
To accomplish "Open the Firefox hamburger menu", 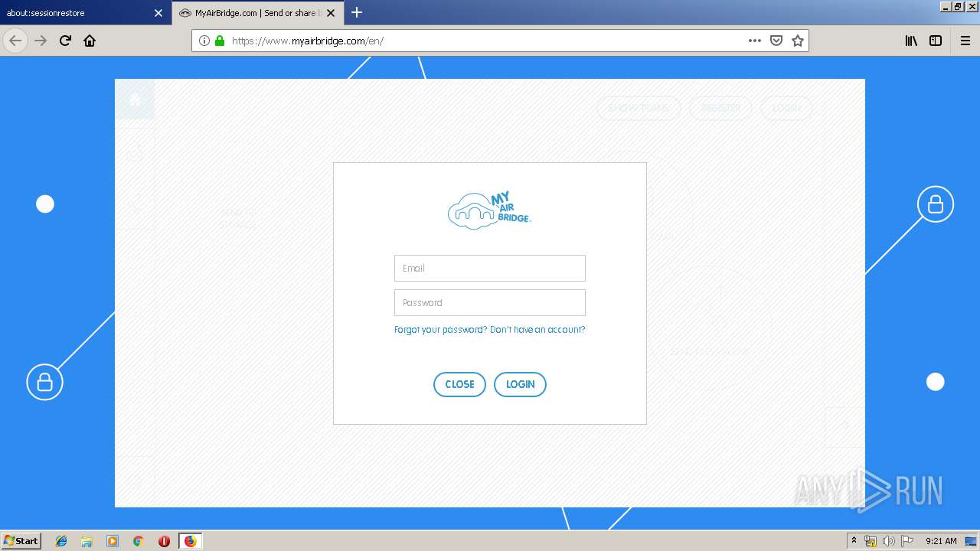I will (965, 41).
